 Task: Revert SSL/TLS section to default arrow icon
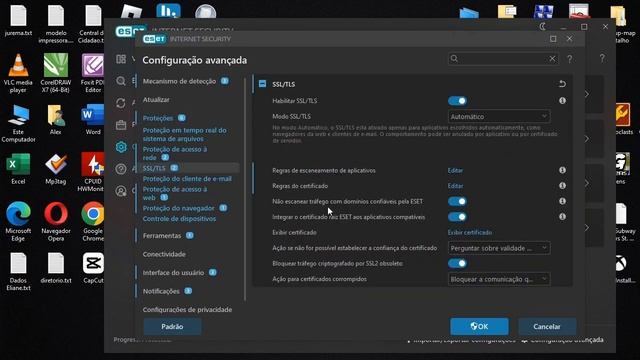click(x=562, y=84)
